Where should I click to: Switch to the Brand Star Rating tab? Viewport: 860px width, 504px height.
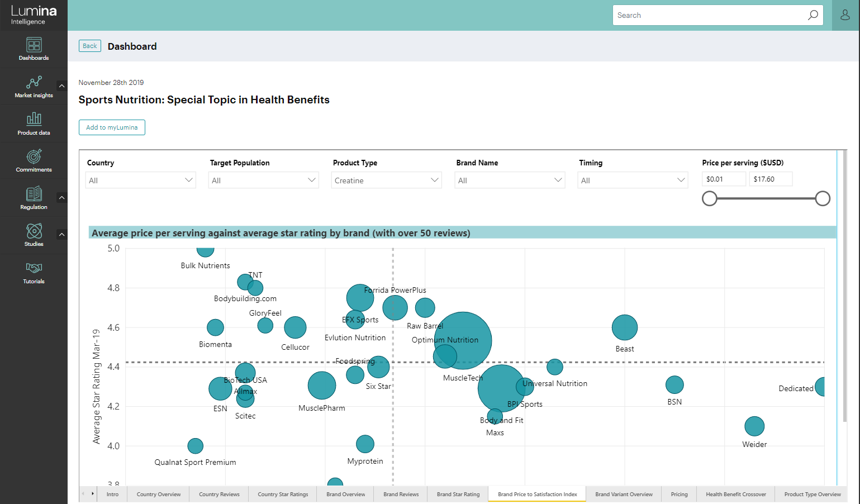(458, 494)
